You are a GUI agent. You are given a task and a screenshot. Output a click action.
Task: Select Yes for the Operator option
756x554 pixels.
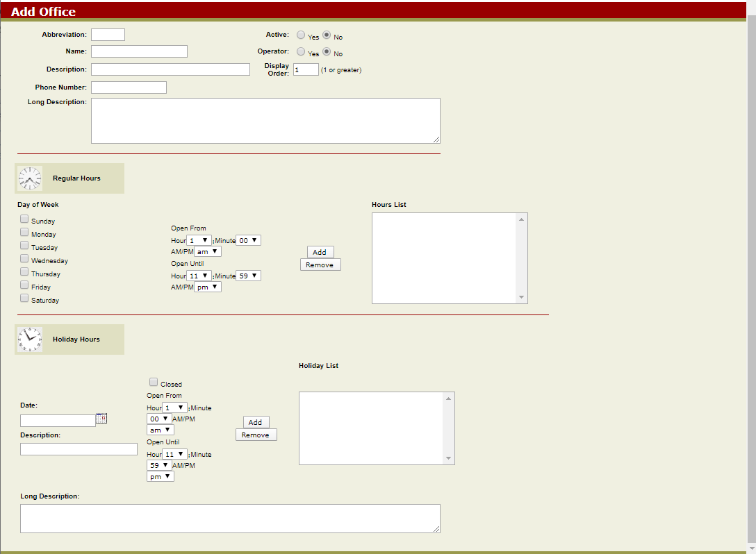300,51
